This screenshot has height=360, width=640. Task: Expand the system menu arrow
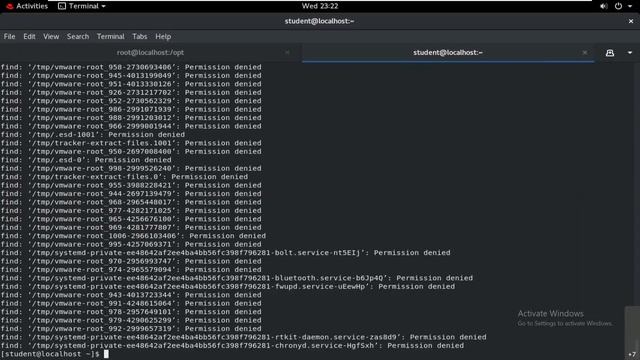tap(630, 6)
